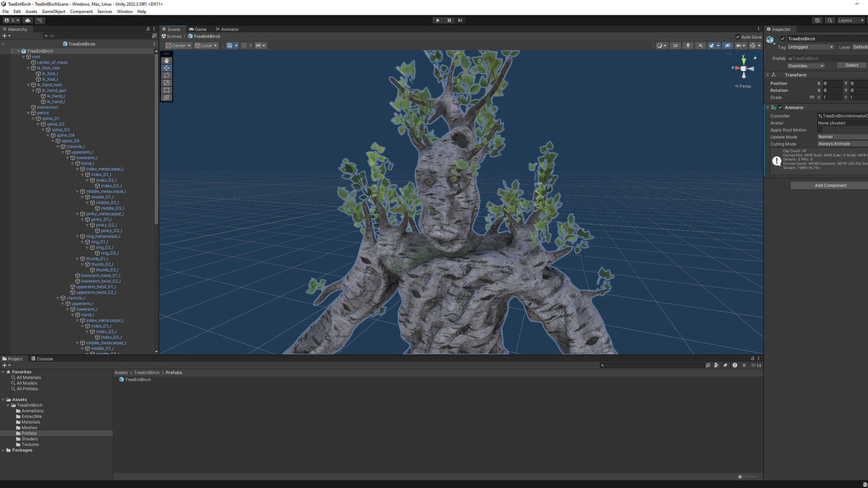Screen dimensions: 868x488
Task: Switch to the Console tab
Action: 41,359
